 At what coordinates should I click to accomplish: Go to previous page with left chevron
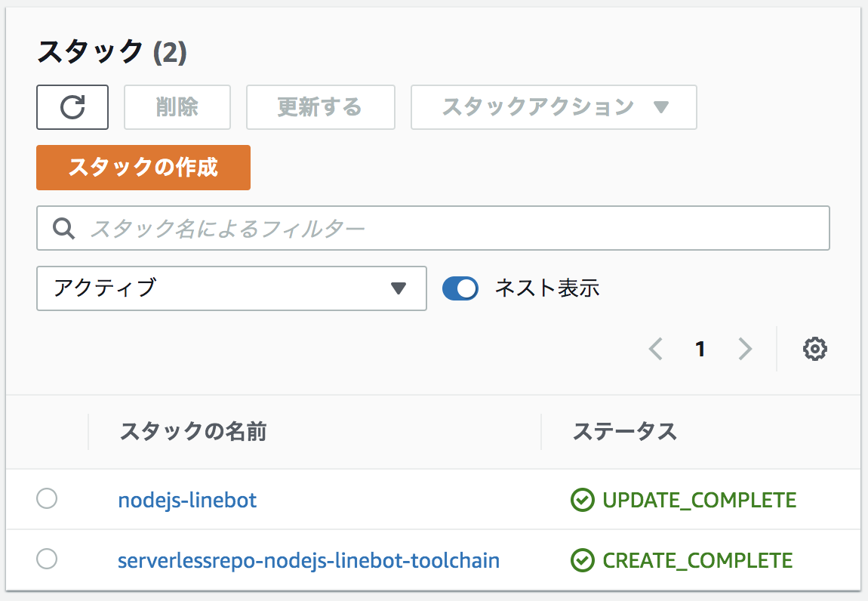click(655, 349)
